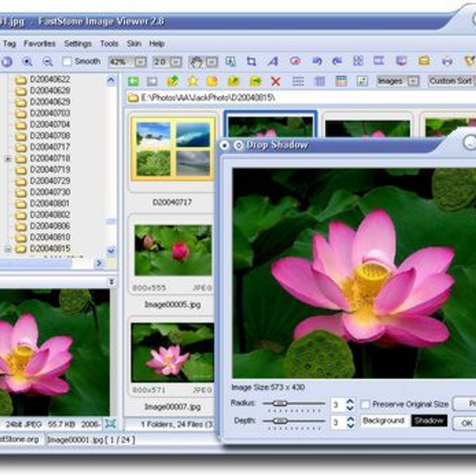Collapse the preview panel chevron

pyautogui.click(x=111, y=282)
